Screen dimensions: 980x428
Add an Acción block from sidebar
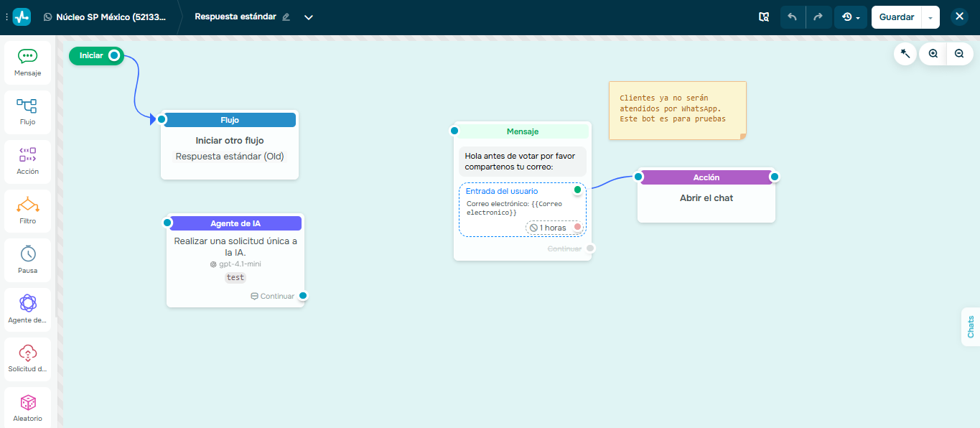[27, 162]
